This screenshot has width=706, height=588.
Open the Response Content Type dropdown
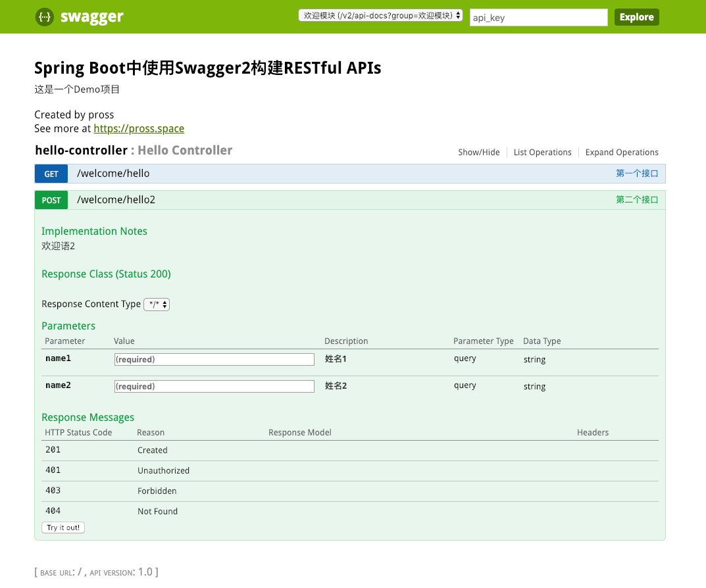157,305
